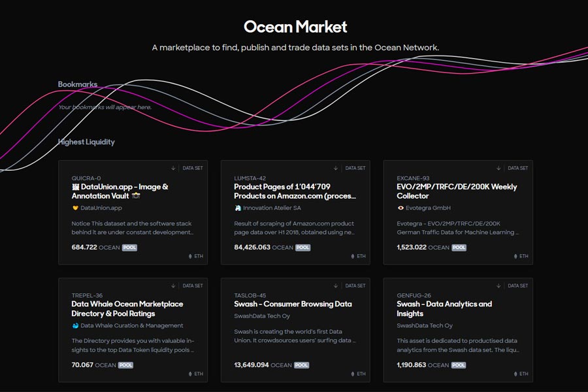The image size is (588, 392).
Task: Click the whale icon beside Data Whale Curation
Action: (75, 325)
